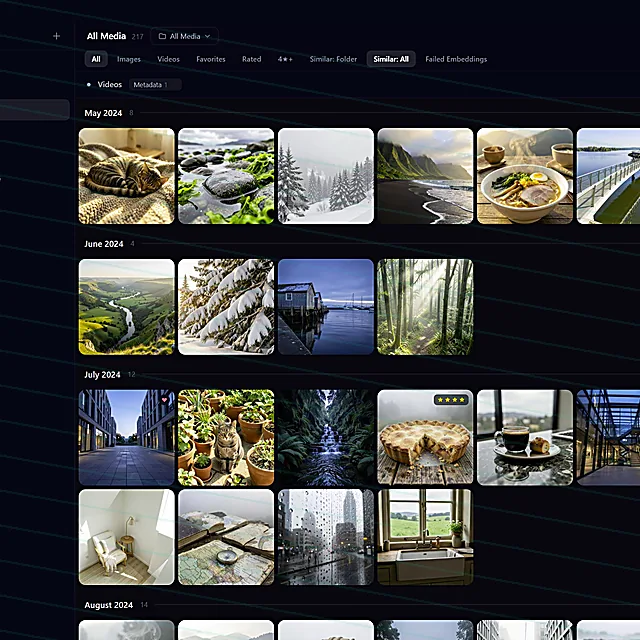Click the heart favorite icon on plaza photo
The image size is (640, 640).
pos(164,400)
